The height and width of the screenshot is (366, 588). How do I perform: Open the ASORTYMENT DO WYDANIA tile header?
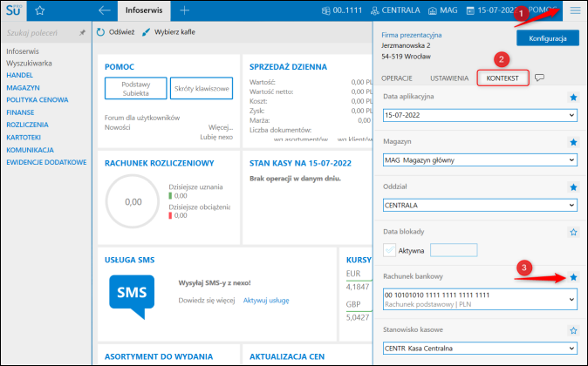pos(159,356)
